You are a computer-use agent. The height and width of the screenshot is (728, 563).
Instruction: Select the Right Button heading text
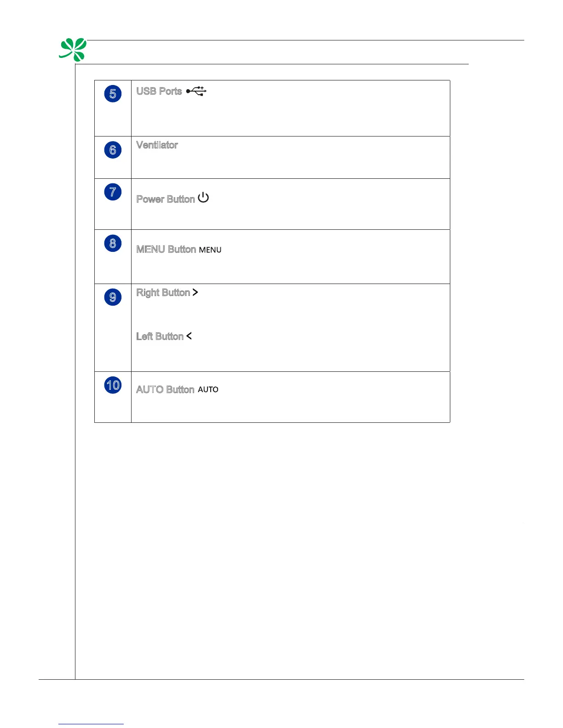coord(163,293)
